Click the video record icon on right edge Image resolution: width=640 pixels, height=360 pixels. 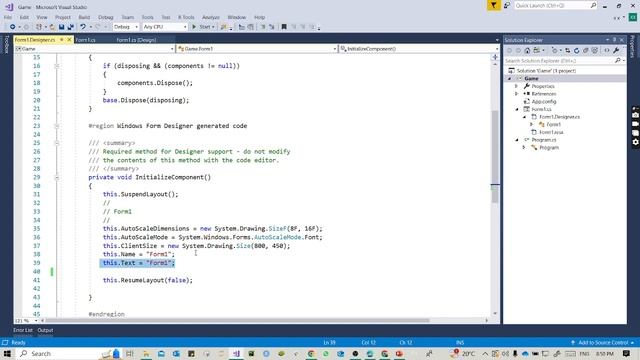click(x=636, y=124)
